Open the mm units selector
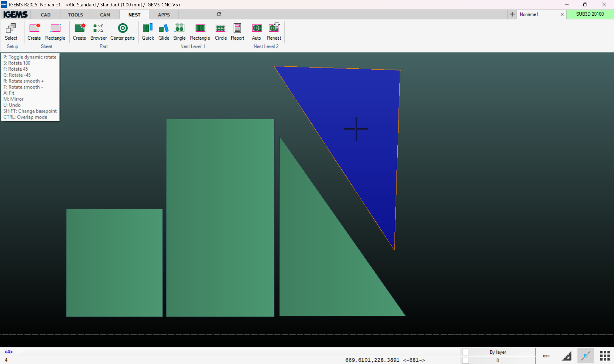Viewport: 614px width, 364px height. pos(546,356)
